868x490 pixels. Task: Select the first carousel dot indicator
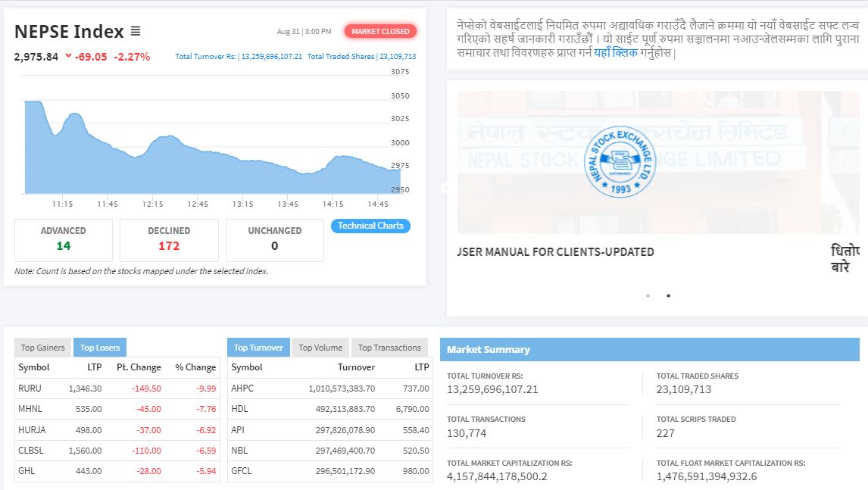(x=648, y=295)
